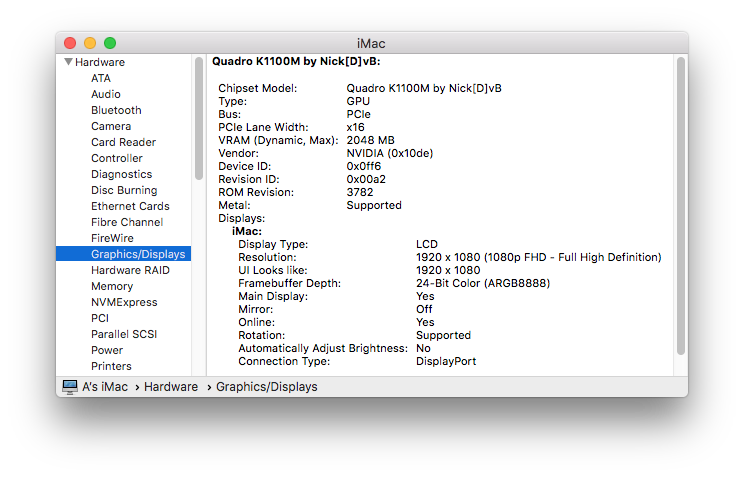Click Graphics/Displays in the path bar
The image size is (744, 477).
click(267, 387)
